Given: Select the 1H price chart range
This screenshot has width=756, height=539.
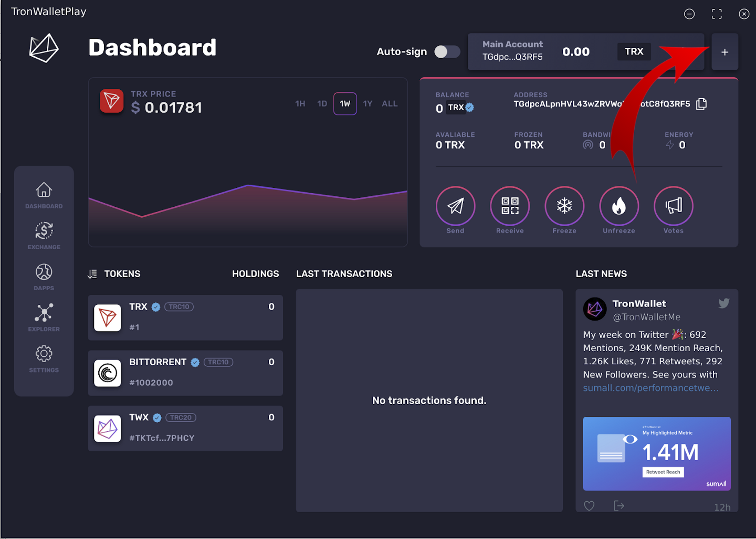Looking at the screenshot, I should tap(300, 103).
